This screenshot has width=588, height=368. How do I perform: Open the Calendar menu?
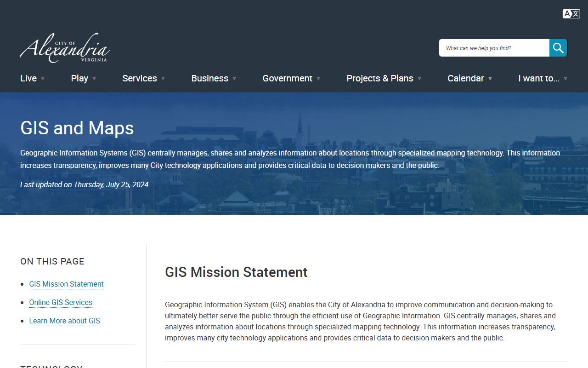(x=466, y=78)
